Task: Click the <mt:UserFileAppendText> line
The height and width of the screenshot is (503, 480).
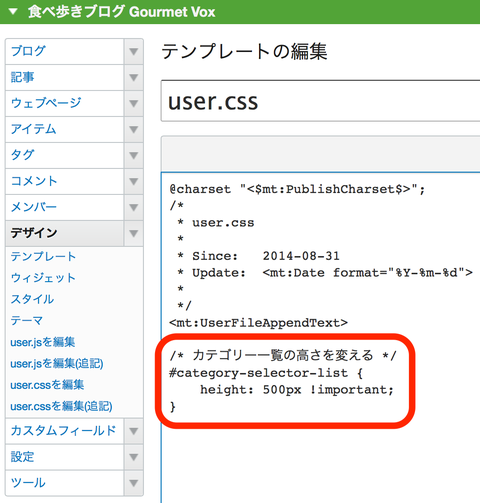Action: coord(258,323)
